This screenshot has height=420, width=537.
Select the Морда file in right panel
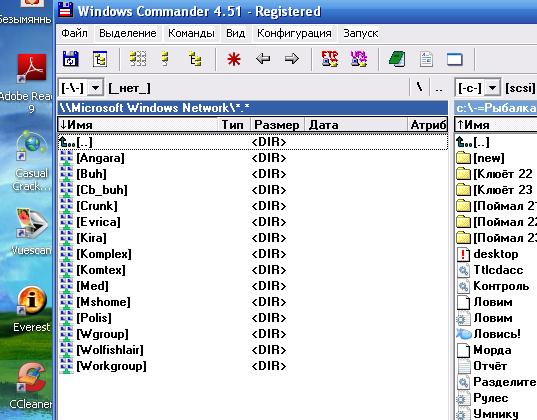[x=496, y=350]
